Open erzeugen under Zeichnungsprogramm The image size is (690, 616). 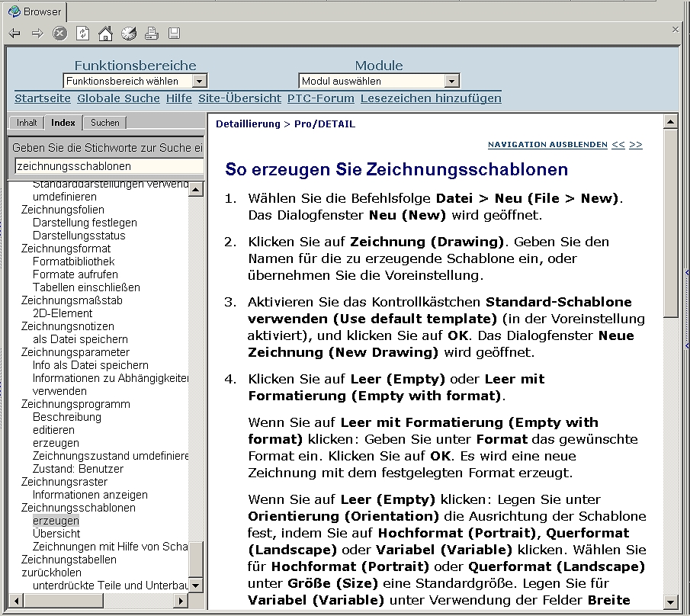[56, 443]
